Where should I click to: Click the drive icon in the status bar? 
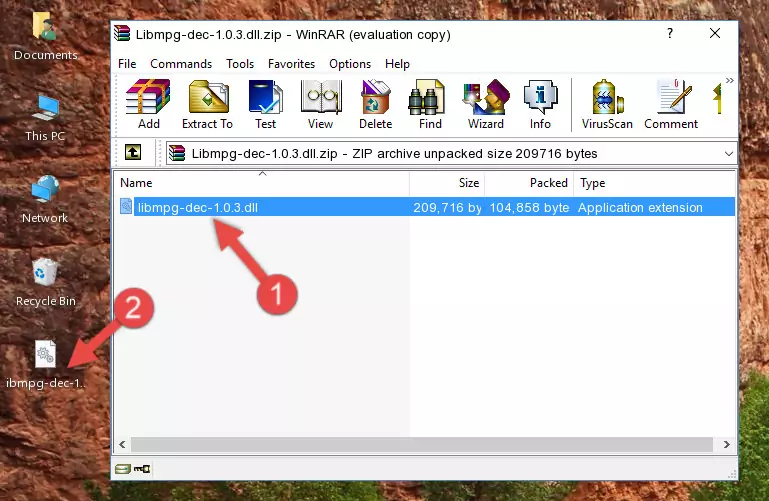(x=123, y=469)
